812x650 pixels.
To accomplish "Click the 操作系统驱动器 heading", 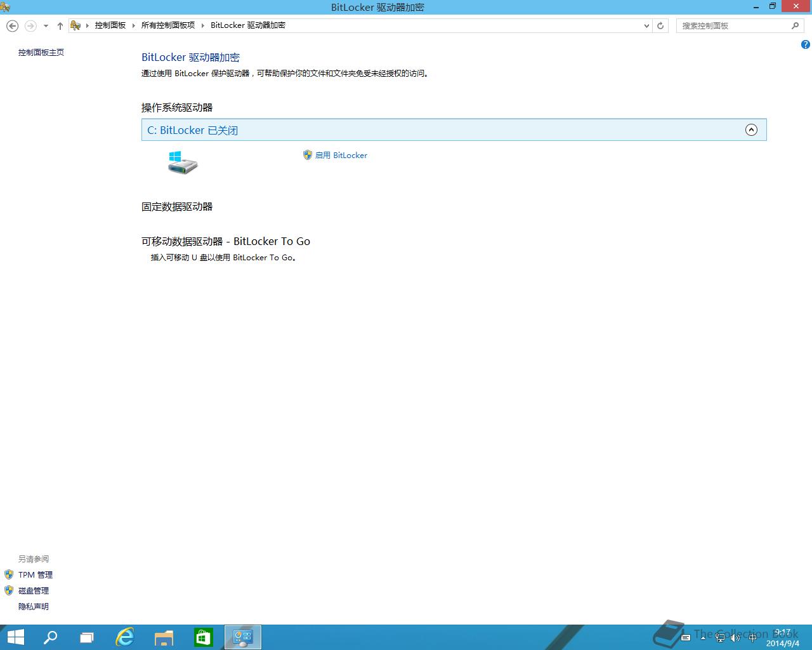I will coord(177,108).
